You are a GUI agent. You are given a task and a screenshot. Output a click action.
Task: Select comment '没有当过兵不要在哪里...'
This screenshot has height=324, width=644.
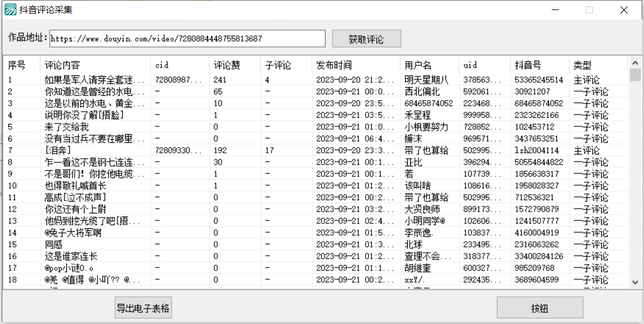tap(95, 139)
